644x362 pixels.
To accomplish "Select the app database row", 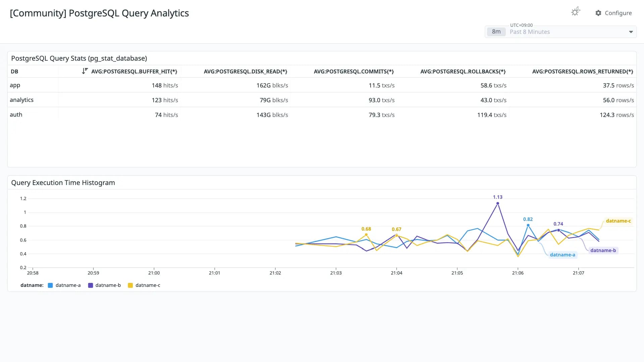I will pos(322,85).
